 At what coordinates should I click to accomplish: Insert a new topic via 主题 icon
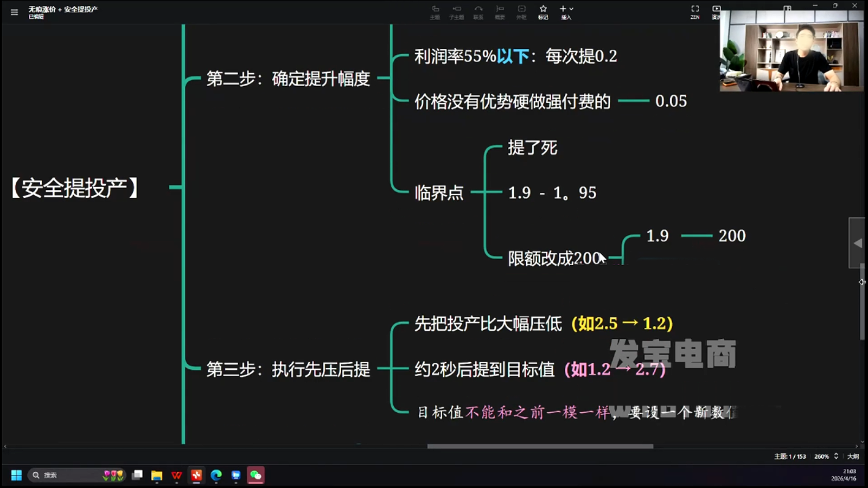(x=435, y=11)
